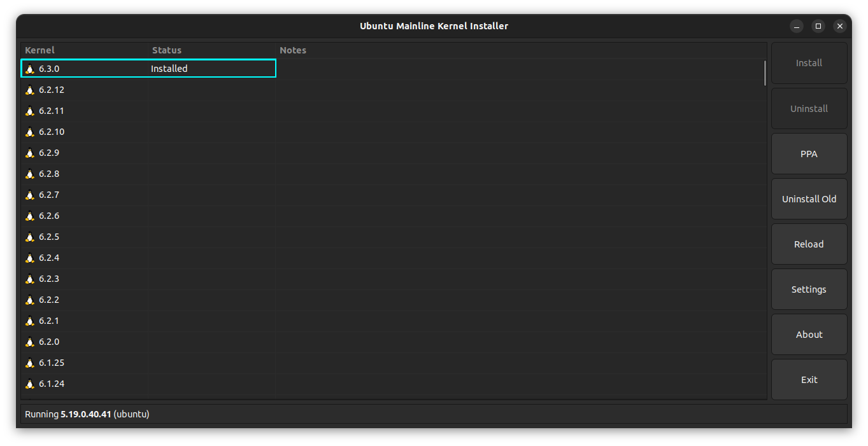Open the PPA button
Screen dimensions: 868x446
(809, 154)
